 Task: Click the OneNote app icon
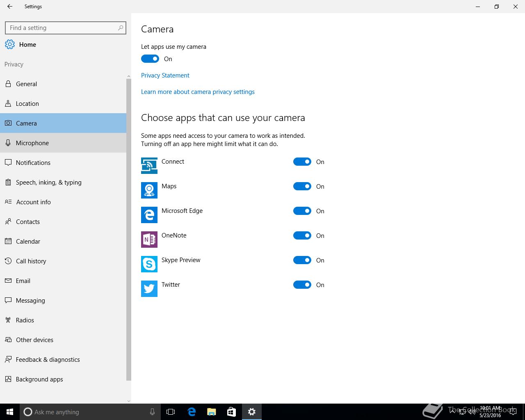click(149, 240)
